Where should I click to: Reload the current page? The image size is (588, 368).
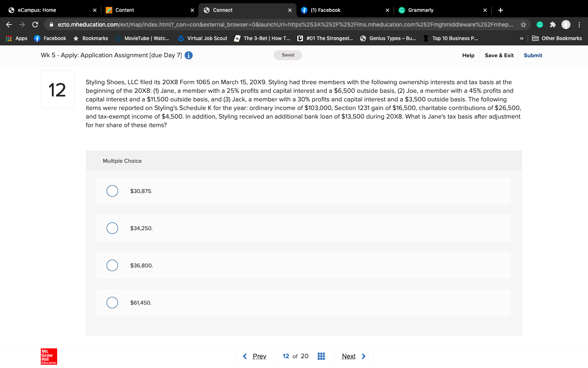[x=35, y=25]
